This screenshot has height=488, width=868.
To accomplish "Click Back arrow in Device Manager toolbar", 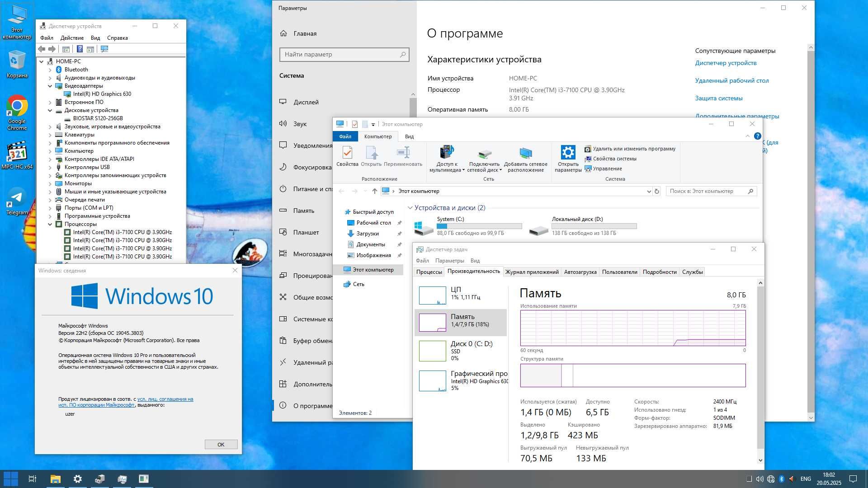I will (42, 49).
